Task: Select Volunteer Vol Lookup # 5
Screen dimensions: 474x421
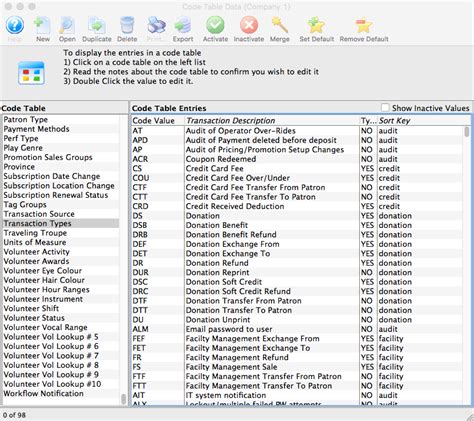Action: coord(61,337)
